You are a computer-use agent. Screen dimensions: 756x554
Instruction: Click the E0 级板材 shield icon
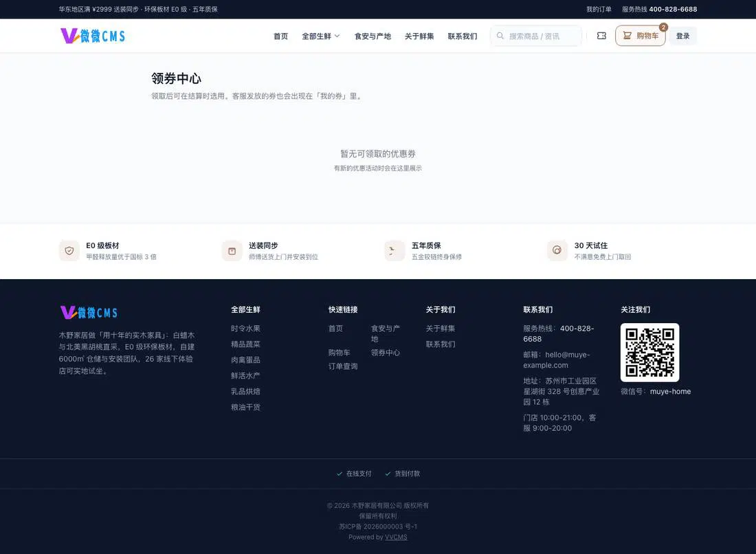point(69,251)
